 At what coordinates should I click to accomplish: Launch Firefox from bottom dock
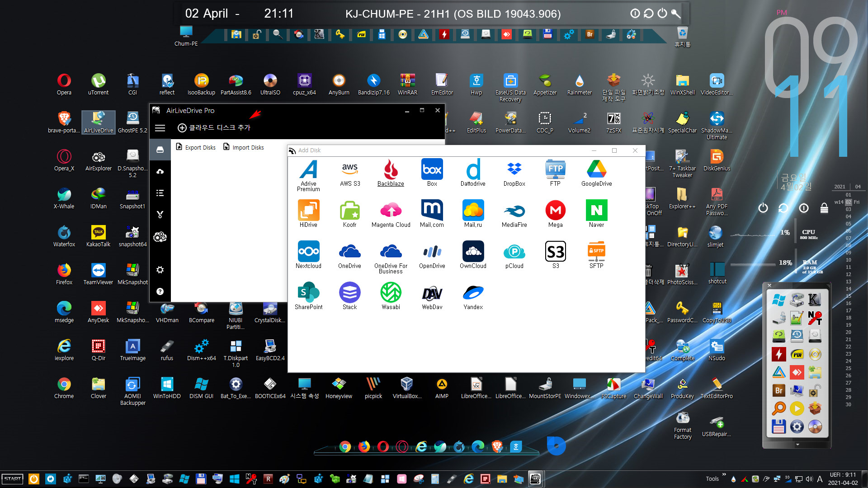click(x=364, y=446)
